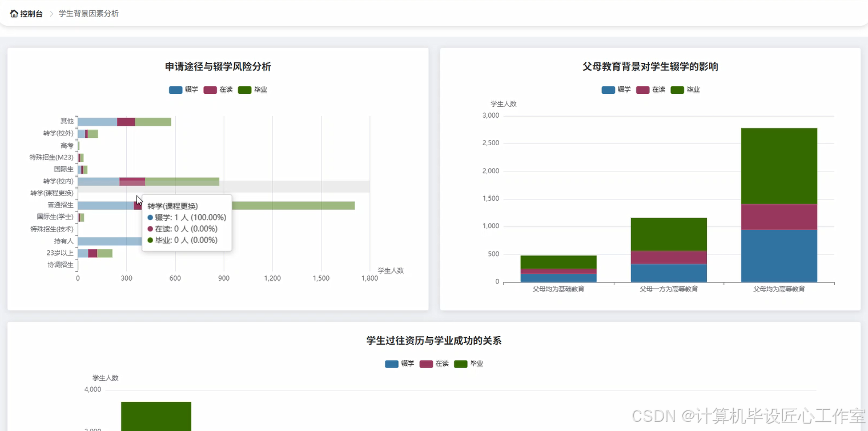Image resolution: width=868 pixels, height=431 pixels.
Task: Click the 学生背景因素分析 breadcrumb
Action: (x=89, y=13)
